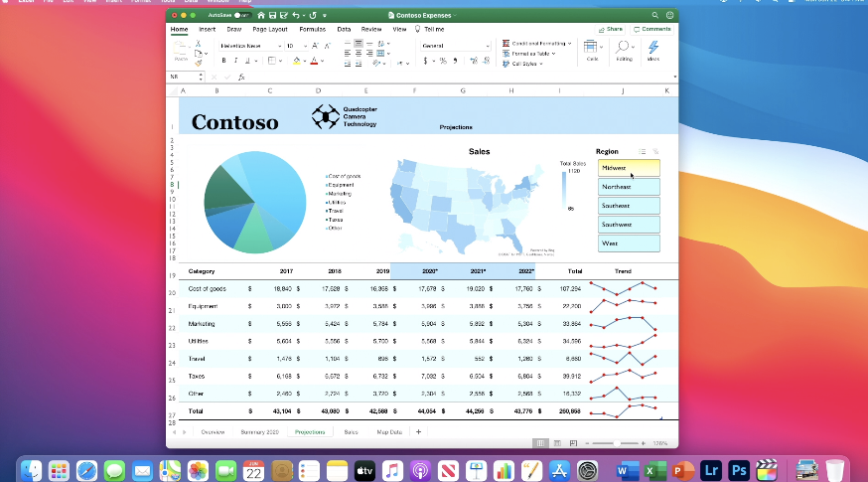
Task: Toggle middle vertical alignment
Action: 359,43
